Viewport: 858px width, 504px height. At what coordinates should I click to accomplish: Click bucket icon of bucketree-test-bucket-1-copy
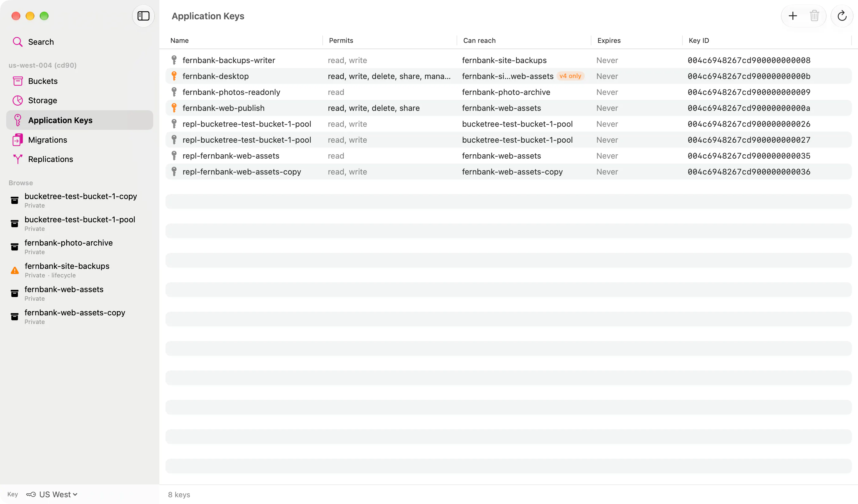15,201
